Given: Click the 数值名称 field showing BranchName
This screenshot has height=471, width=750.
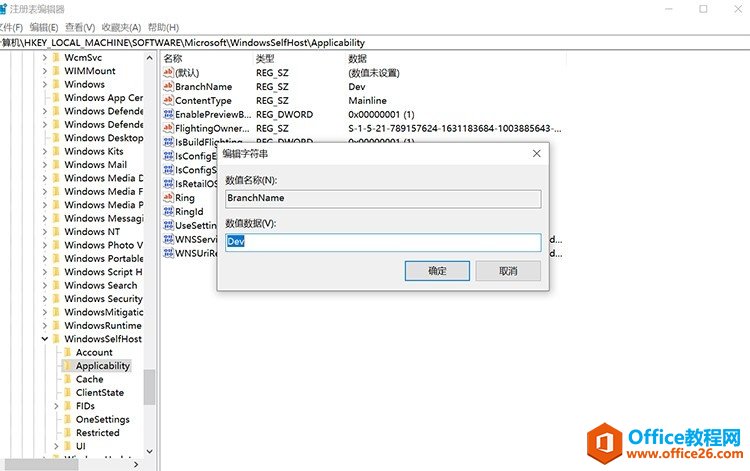Looking at the screenshot, I should 383,199.
